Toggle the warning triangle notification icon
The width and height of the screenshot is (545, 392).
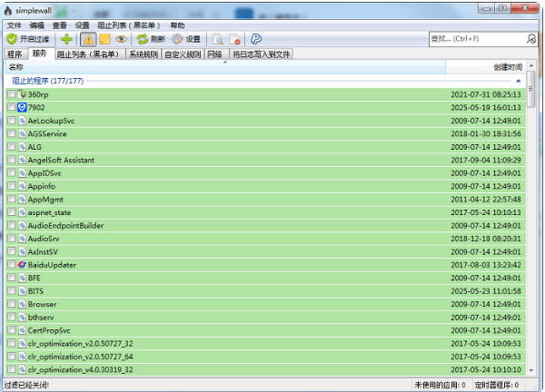(x=88, y=39)
